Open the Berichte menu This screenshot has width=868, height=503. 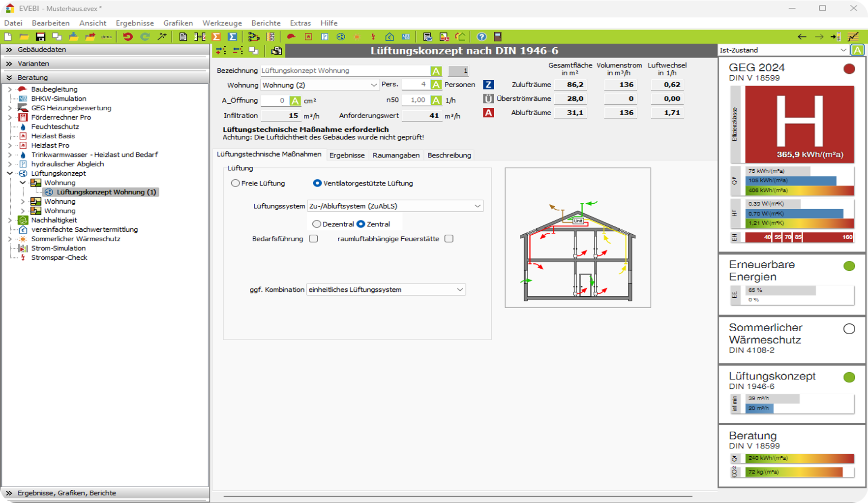[x=266, y=23]
